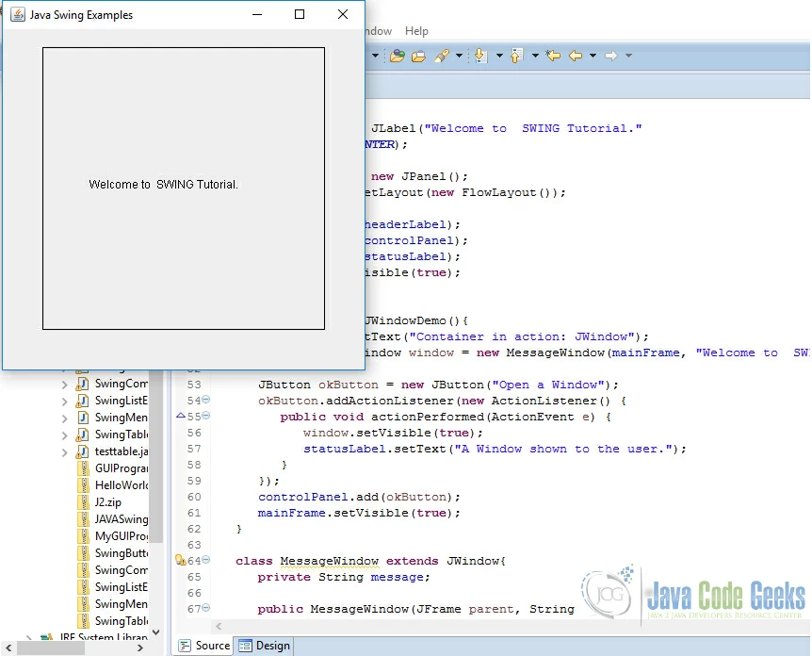Click the package explorer horizontal scroll-right arrow
This screenshot has height=656, width=812.
(139, 648)
